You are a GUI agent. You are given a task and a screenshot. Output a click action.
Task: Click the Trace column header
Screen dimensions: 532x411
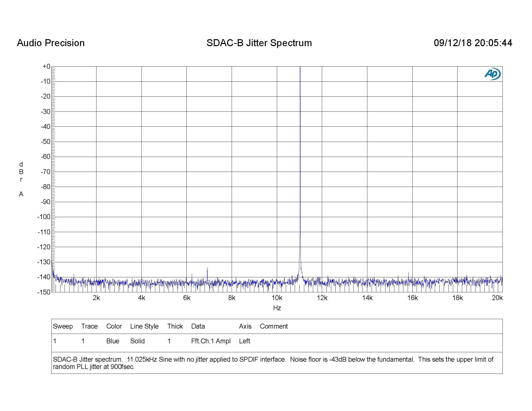coord(89,326)
